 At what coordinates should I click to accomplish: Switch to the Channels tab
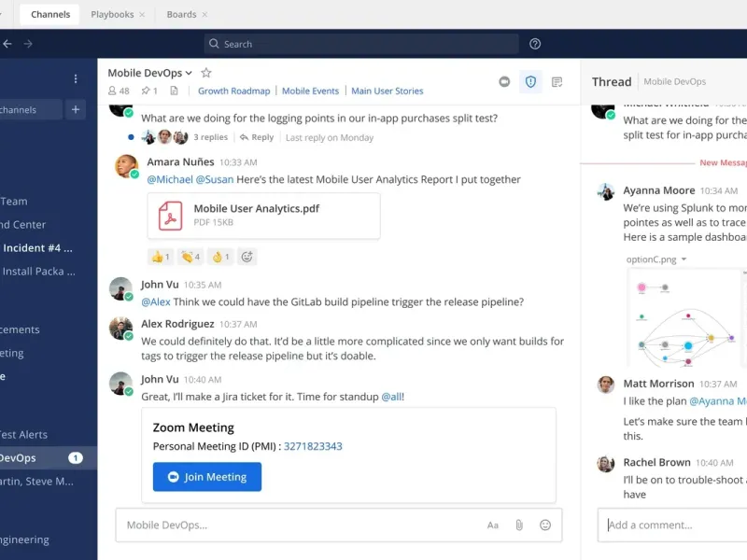click(50, 14)
